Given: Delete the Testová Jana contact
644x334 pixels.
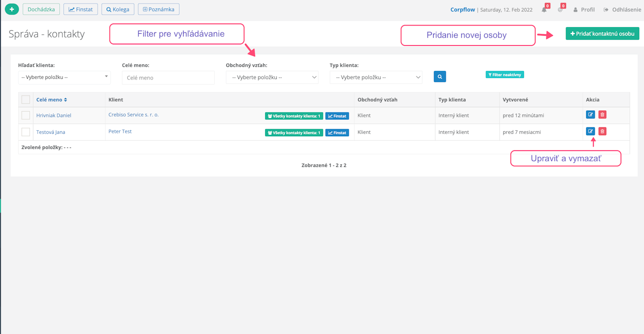Looking at the screenshot, I should pos(602,131).
